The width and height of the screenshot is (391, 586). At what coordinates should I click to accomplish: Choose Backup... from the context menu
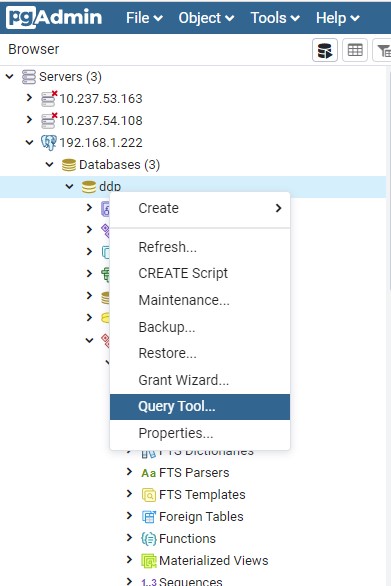(200, 327)
